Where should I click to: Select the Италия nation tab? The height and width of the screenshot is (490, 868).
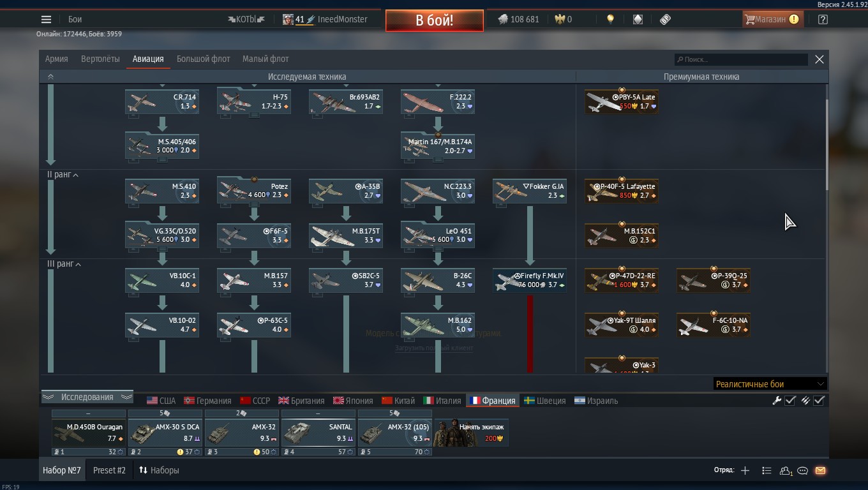click(442, 401)
